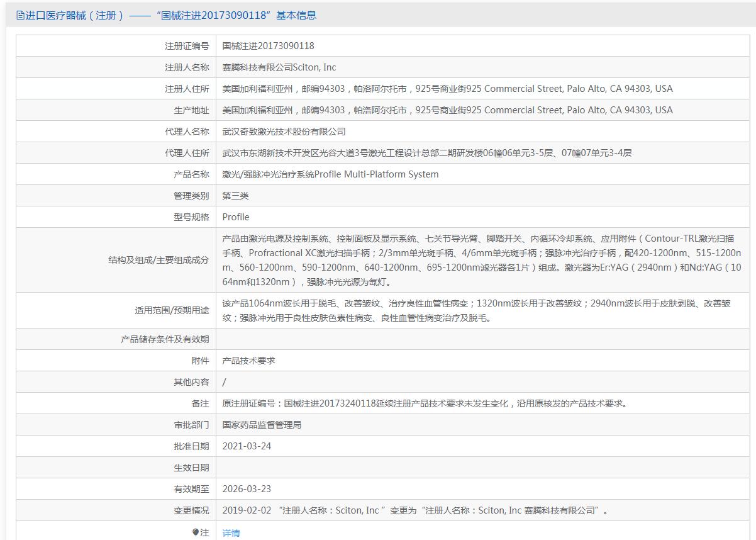Click the 代理人住所 agent address text
The width and height of the screenshot is (756, 540).
pyautogui.click(x=427, y=153)
